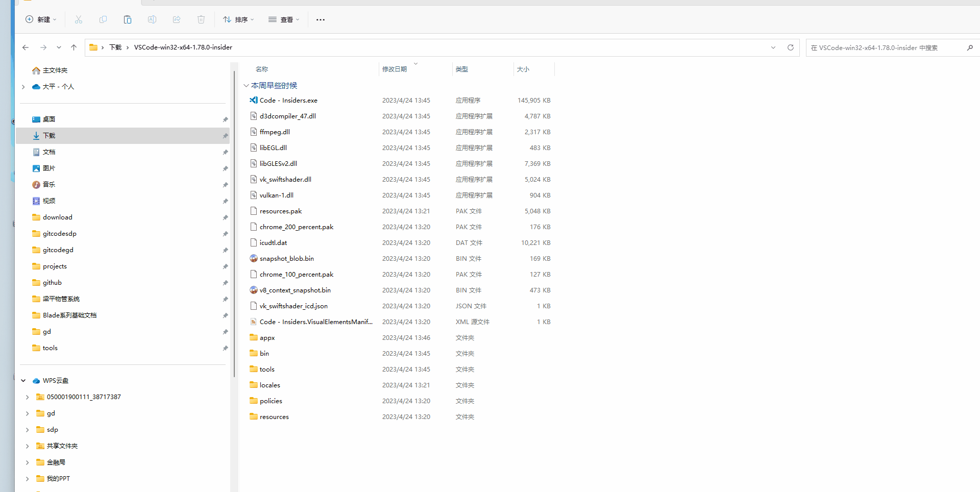Go back using the back arrow
Screen dimensions: 980x492
(26, 47)
